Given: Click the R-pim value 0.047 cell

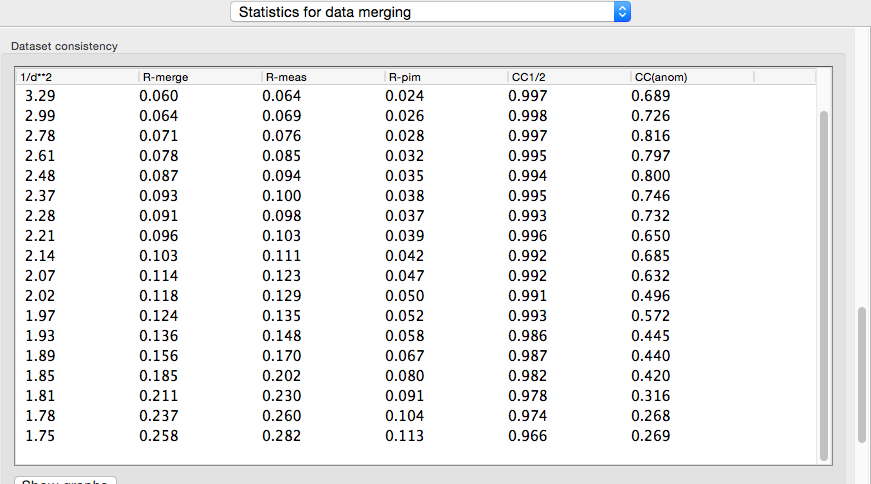Looking at the screenshot, I should click(x=405, y=276).
